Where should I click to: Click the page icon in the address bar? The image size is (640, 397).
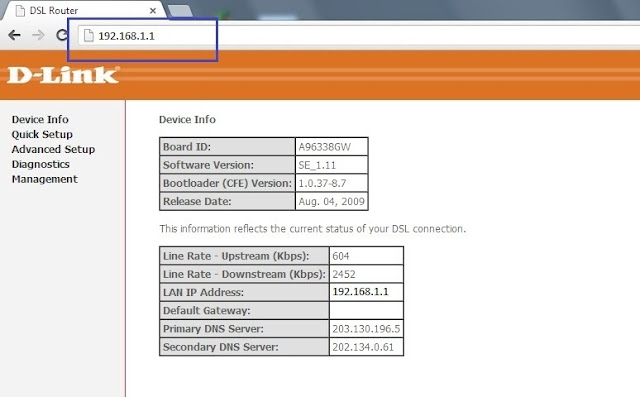coord(89,35)
